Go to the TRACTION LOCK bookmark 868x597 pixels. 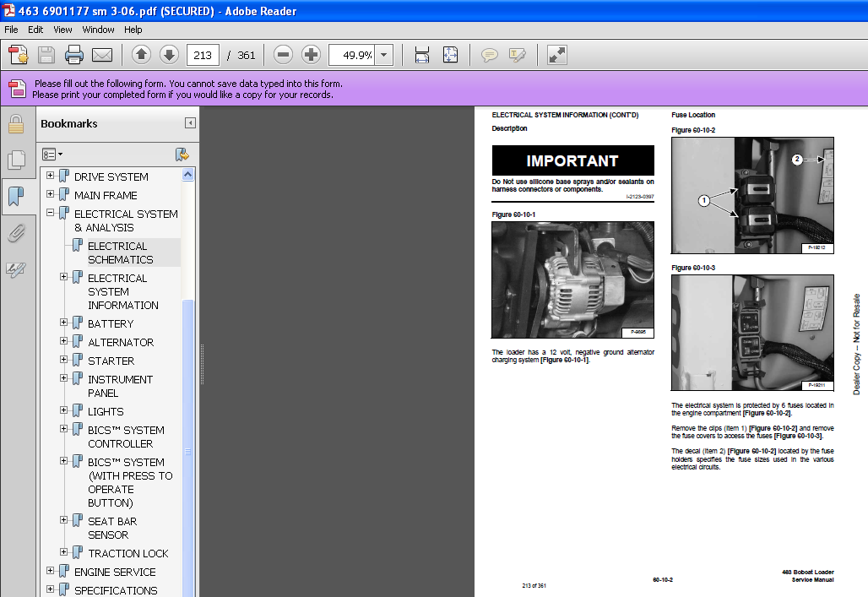127,554
